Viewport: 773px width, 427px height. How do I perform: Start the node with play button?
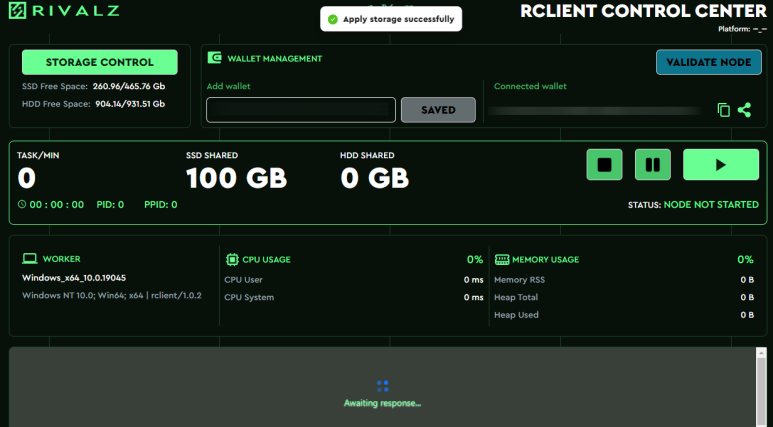click(x=721, y=164)
